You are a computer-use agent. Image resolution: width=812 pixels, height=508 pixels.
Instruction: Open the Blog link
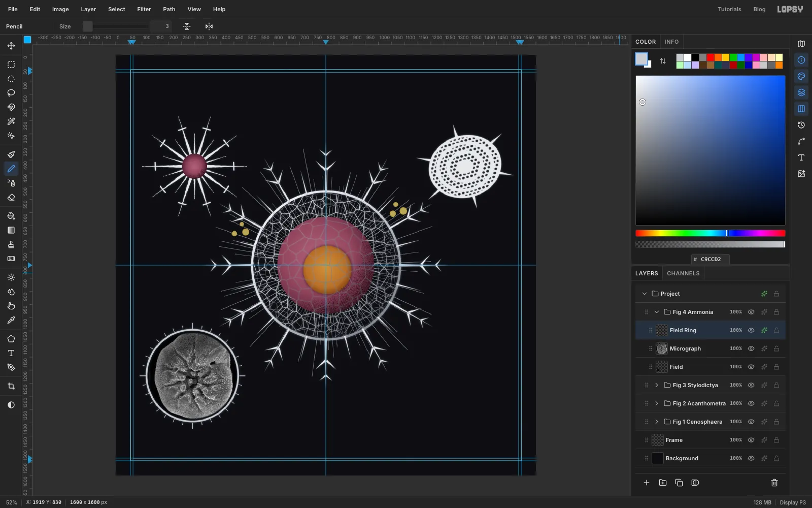[759, 9]
